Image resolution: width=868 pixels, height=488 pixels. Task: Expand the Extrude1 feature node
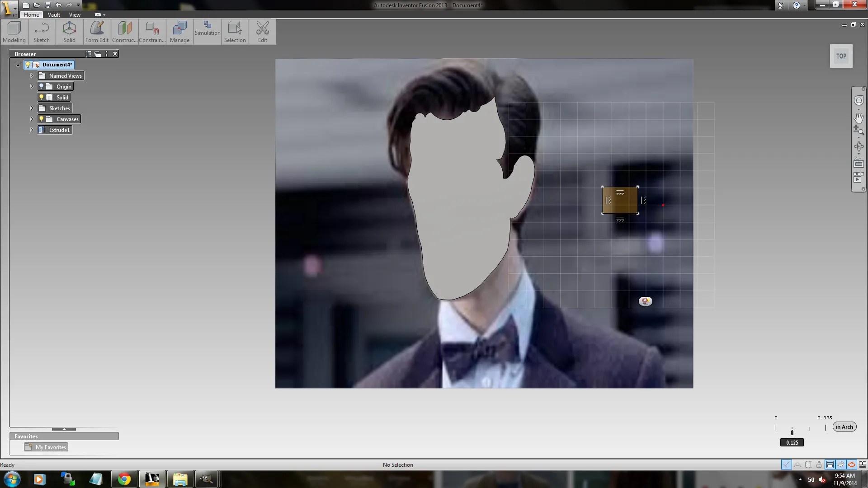(x=32, y=130)
